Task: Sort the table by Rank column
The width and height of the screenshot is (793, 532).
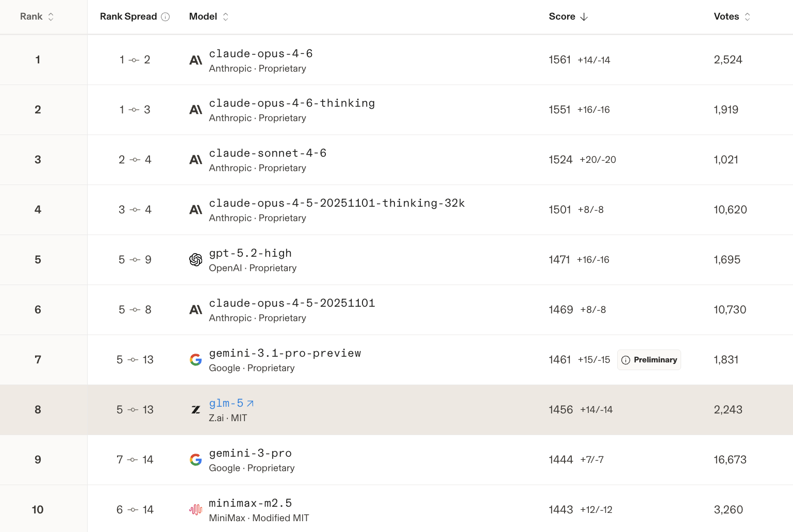Action: (37, 16)
